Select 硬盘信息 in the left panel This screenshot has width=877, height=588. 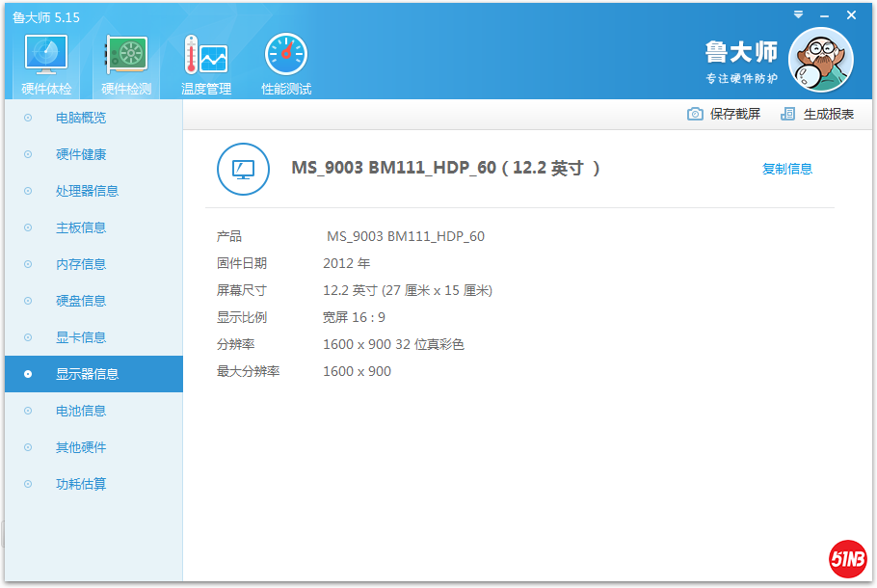[x=81, y=301]
